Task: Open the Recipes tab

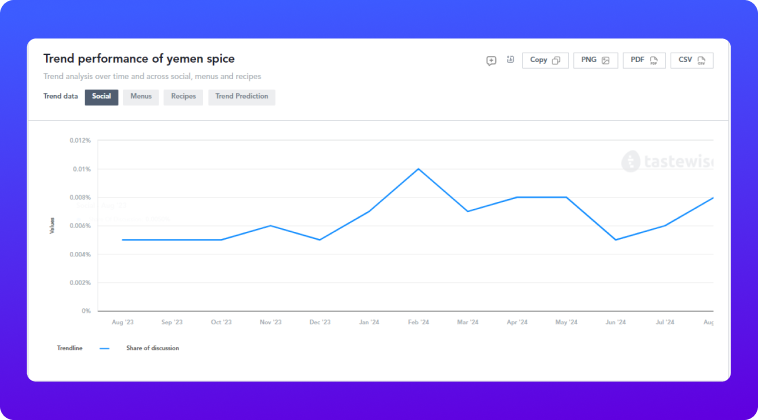Action: (x=183, y=97)
